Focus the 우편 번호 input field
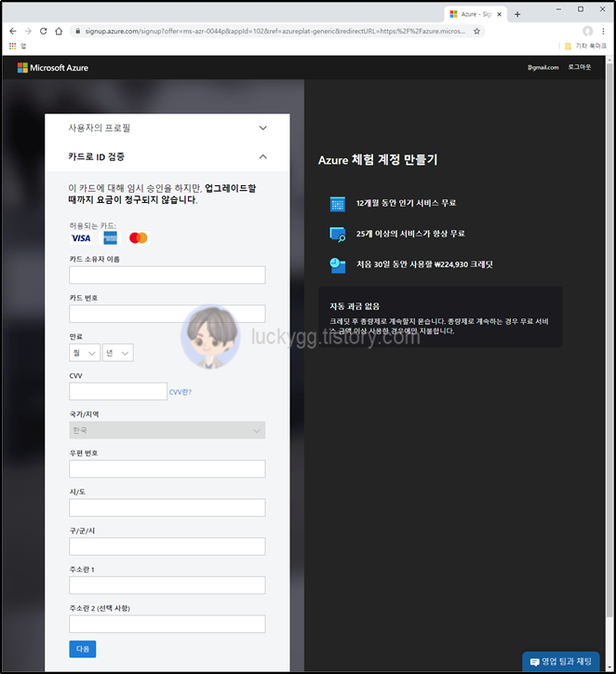Image resolution: width=616 pixels, height=674 pixels. 167,469
